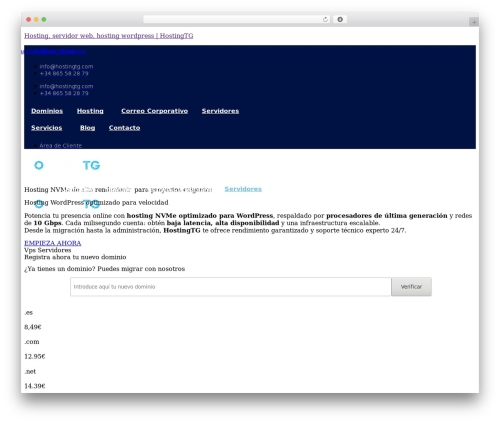Click the first +34 865 58 28 79 phone entry
The image size is (500, 423).
point(64,73)
